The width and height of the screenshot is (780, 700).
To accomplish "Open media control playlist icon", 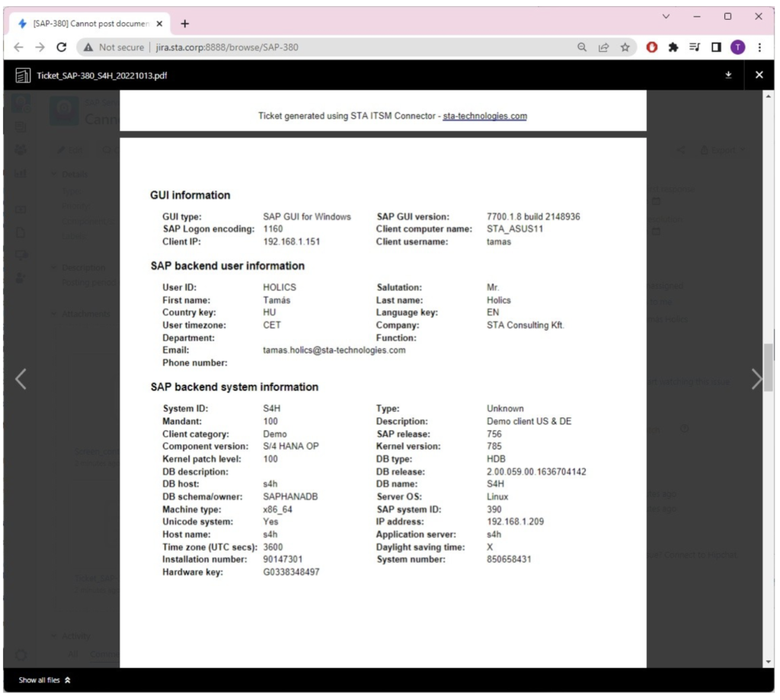I will (695, 47).
